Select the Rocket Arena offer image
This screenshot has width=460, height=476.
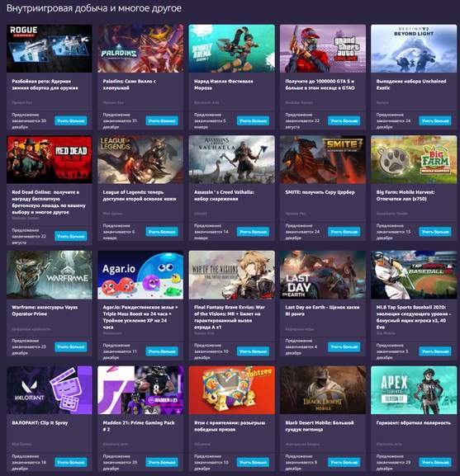(x=231, y=49)
